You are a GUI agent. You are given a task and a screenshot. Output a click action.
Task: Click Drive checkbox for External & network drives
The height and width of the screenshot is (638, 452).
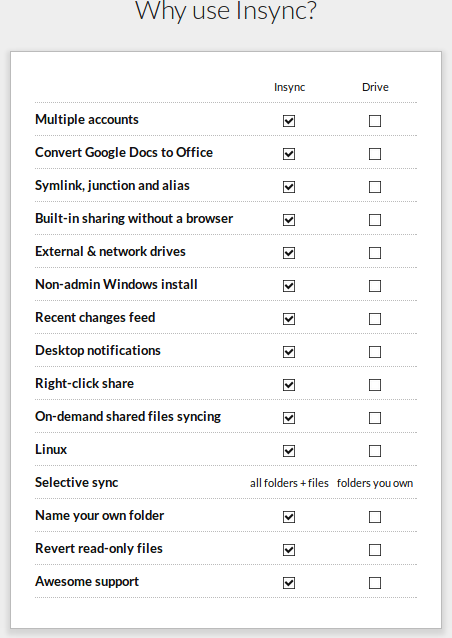(x=375, y=253)
